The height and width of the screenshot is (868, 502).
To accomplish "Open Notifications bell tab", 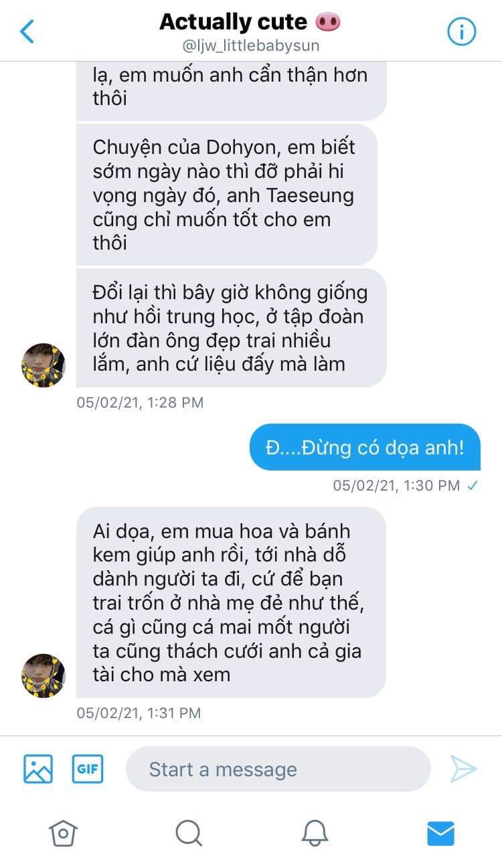I will click(x=315, y=833).
